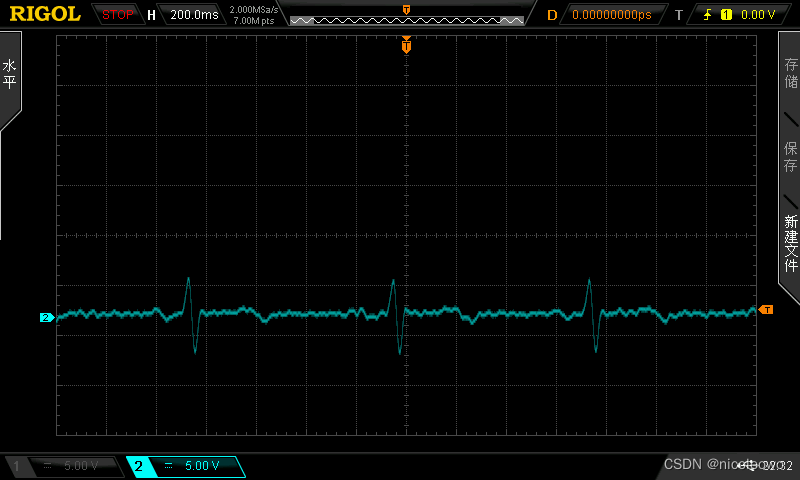Click channel 1 DC coupling symbol

pos(47,466)
